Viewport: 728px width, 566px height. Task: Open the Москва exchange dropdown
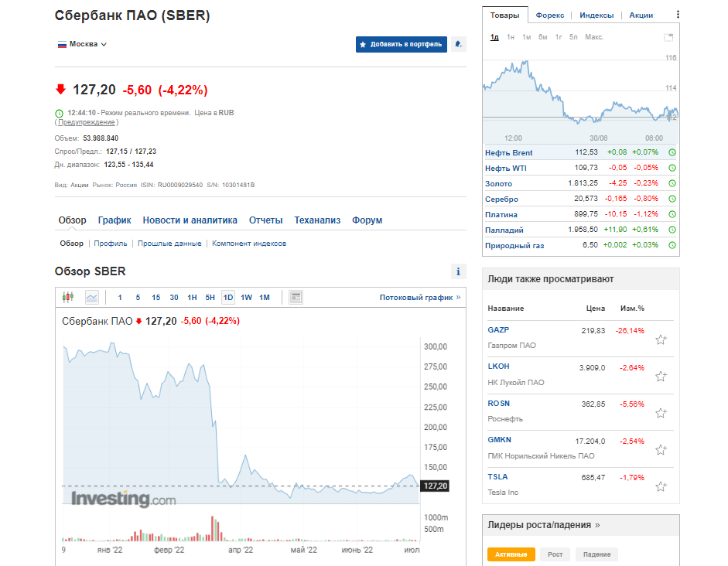click(81, 44)
